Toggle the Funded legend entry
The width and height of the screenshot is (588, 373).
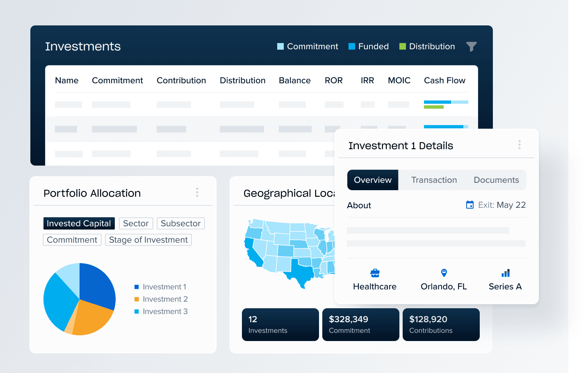[369, 46]
